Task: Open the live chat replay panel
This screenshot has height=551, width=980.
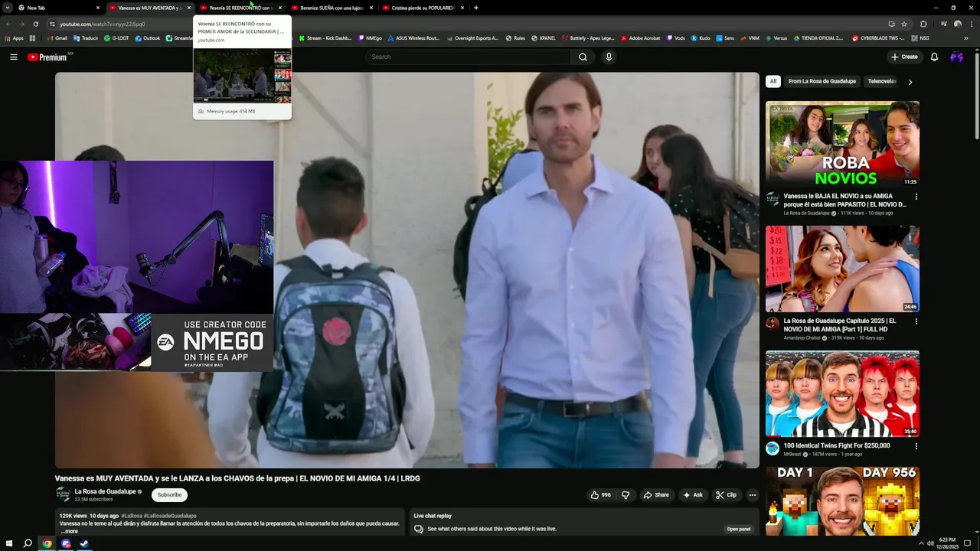Action: point(739,529)
